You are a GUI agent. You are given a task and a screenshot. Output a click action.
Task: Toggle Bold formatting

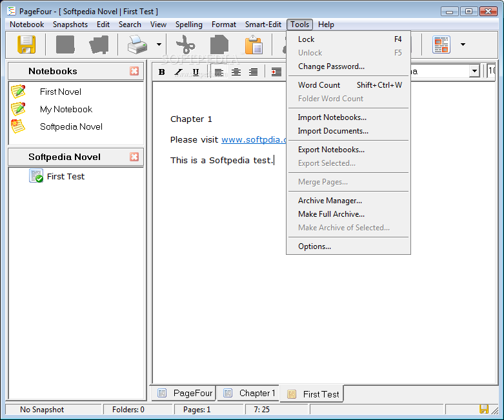pos(162,72)
